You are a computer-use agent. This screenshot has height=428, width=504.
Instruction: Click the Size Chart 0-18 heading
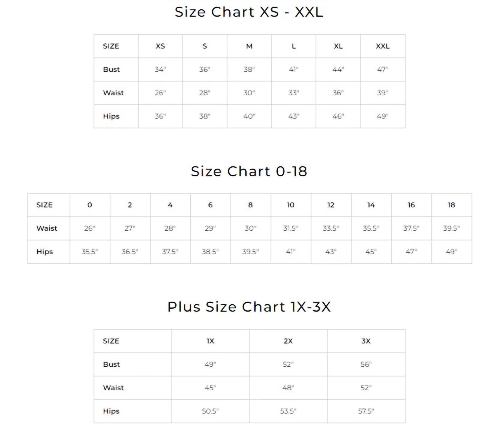click(249, 171)
